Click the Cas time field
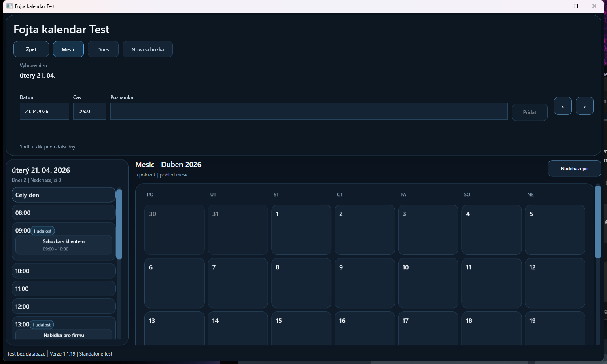Screen dimensions: 607x364 click(x=90, y=111)
